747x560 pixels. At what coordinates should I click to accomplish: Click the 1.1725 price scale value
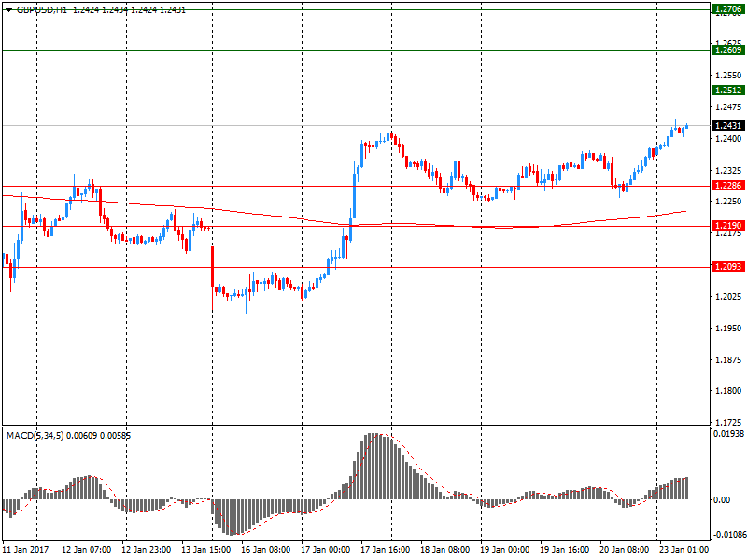pyautogui.click(x=728, y=422)
